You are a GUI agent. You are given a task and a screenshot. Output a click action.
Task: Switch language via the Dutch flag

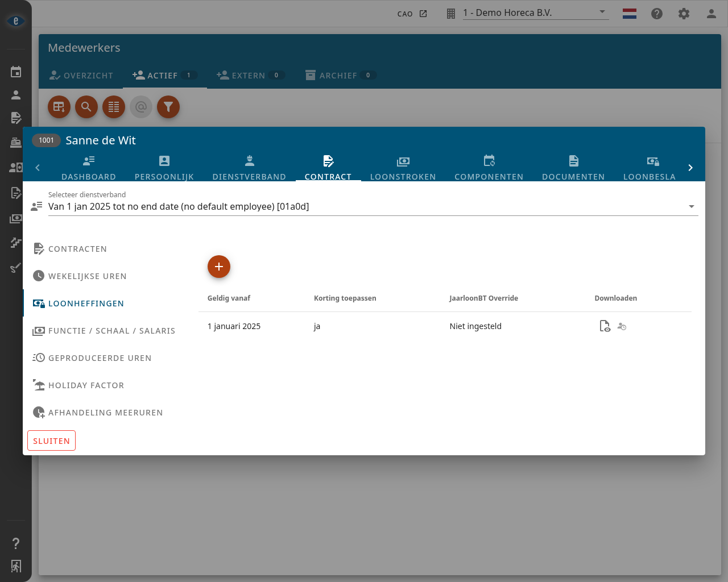[630, 14]
